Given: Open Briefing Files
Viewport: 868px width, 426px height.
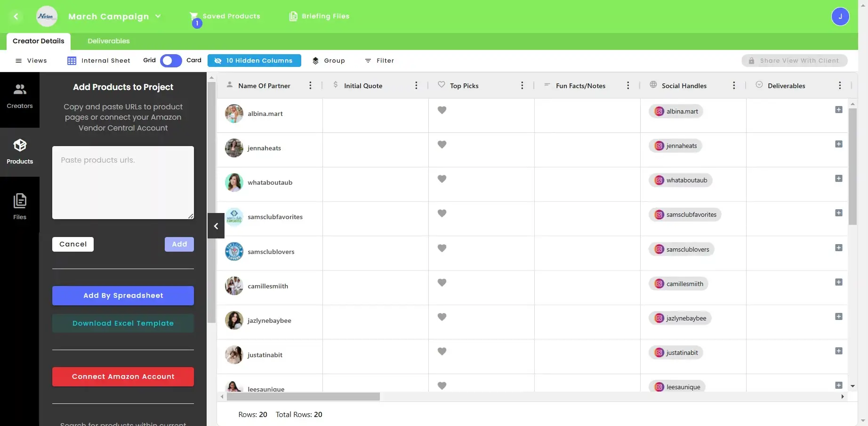Looking at the screenshot, I should 293,16.
